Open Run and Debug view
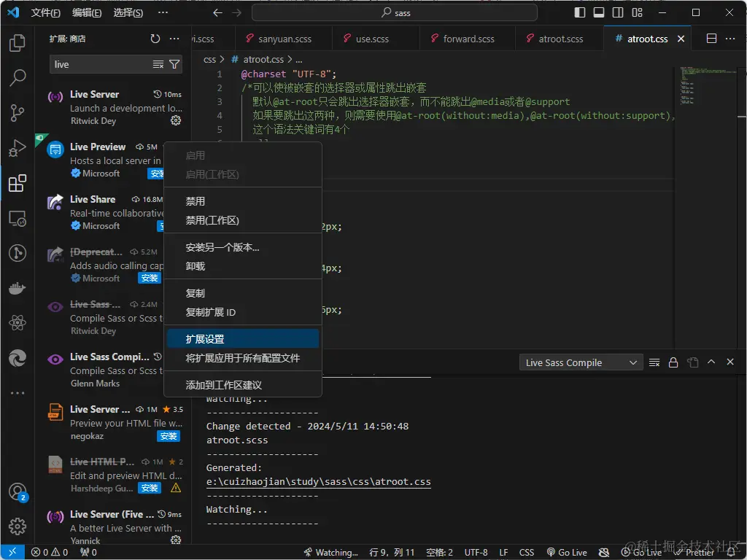747x560 pixels. 18,148
